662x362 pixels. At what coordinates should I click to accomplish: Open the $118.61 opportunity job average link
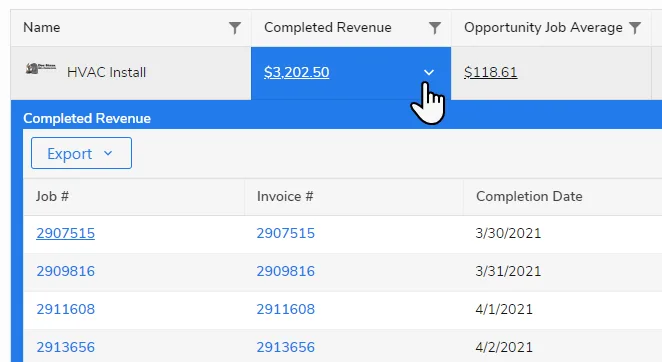point(491,72)
